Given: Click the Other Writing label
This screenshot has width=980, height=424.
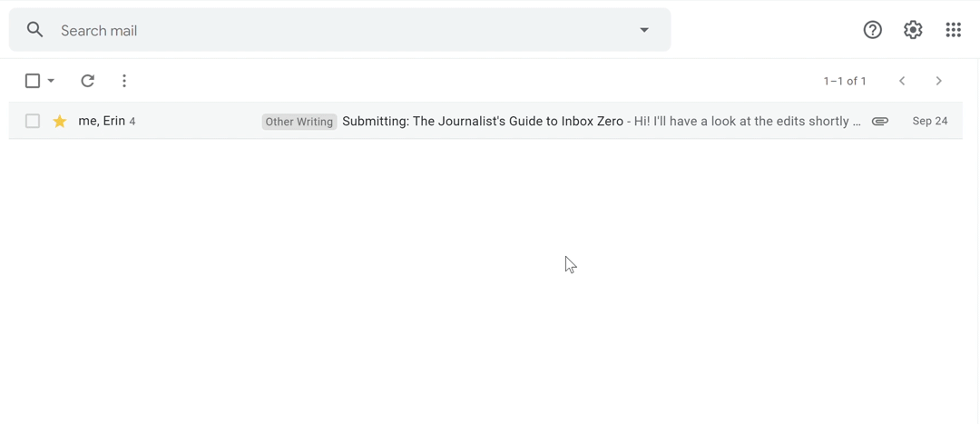Looking at the screenshot, I should point(299,122).
